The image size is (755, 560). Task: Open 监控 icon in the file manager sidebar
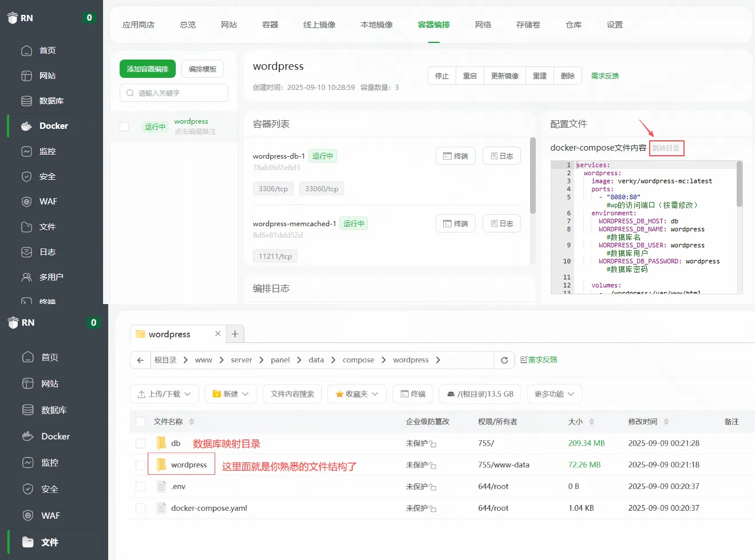click(x=28, y=463)
